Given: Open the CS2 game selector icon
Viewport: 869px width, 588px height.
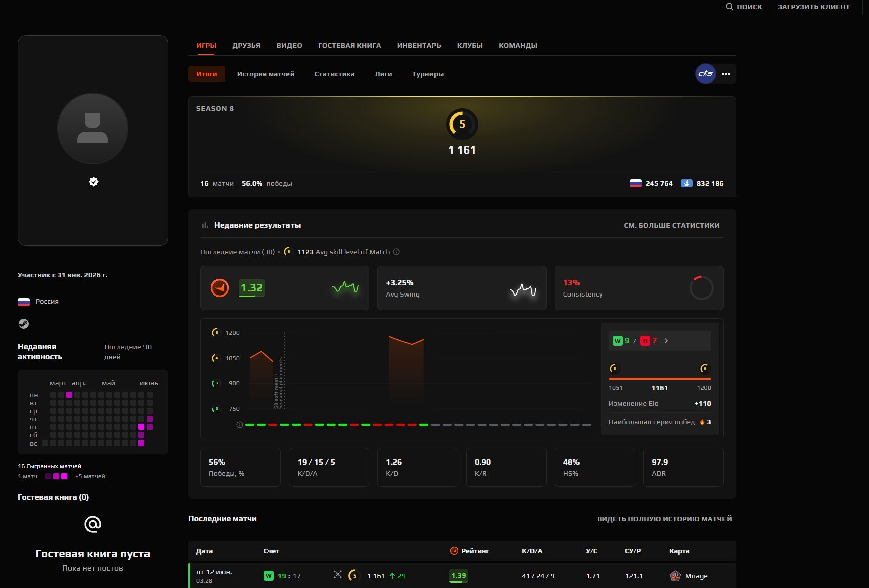Looking at the screenshot, I should (x=706, y=74).
